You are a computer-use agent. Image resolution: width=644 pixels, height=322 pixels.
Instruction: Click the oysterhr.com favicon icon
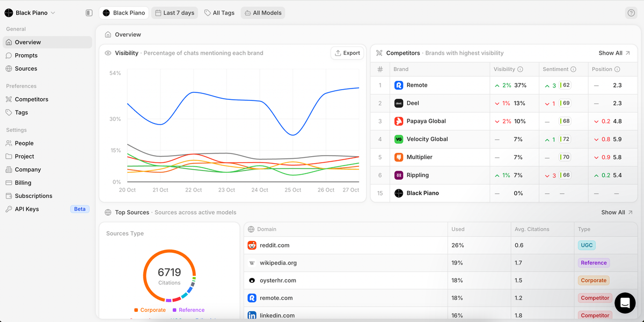point(252,280)
